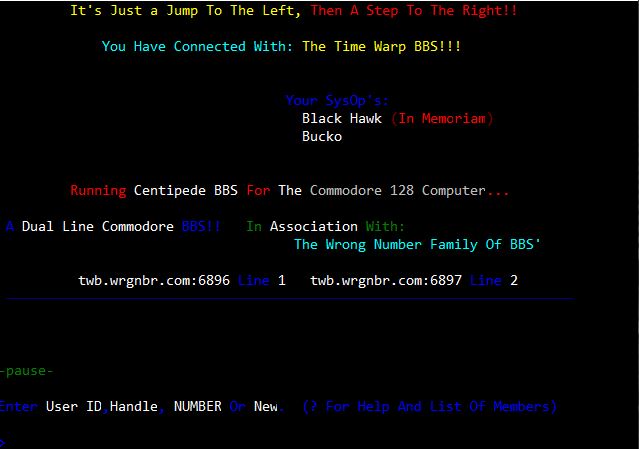
Task: Click 'The Time Warp BBS!!!' title
Action: 381,46
